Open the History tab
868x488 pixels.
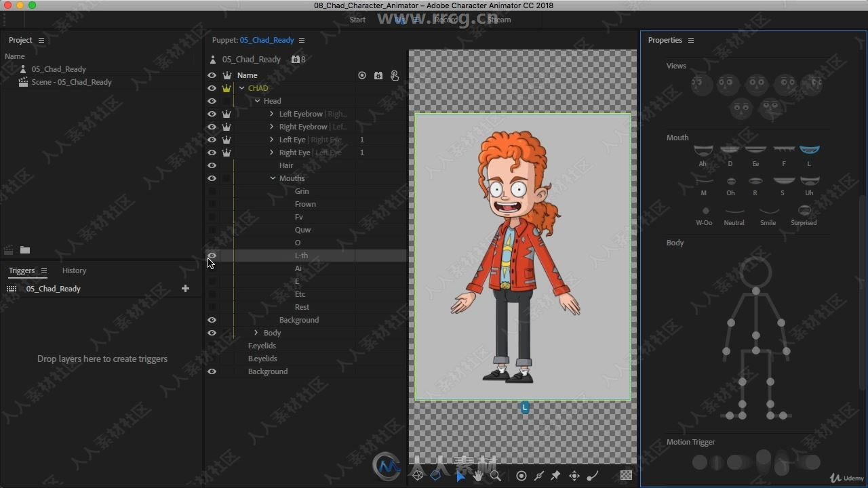74,270
